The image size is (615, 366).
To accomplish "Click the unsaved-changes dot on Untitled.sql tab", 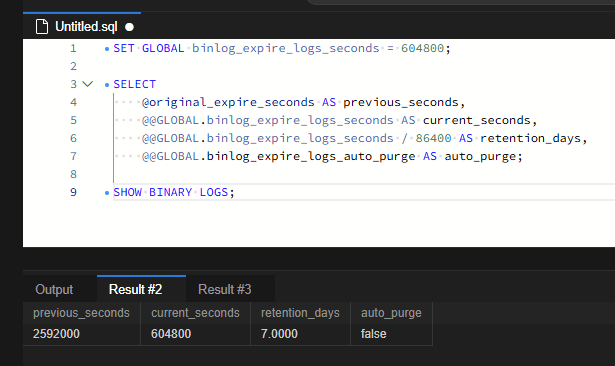I will pos(129,27).
